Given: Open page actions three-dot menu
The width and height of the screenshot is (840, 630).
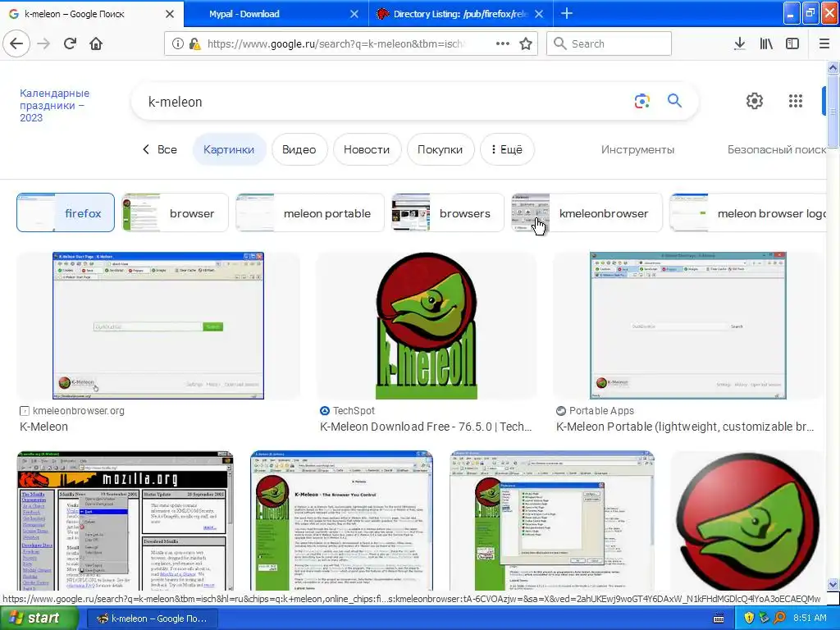Looking at the screenshot, I should 503,43.
